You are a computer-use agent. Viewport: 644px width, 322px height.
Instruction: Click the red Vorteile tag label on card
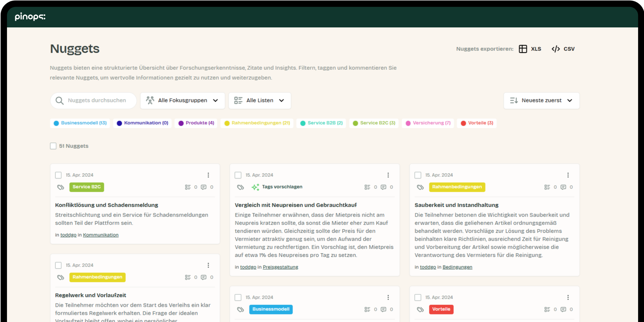[x=441, y=309]
